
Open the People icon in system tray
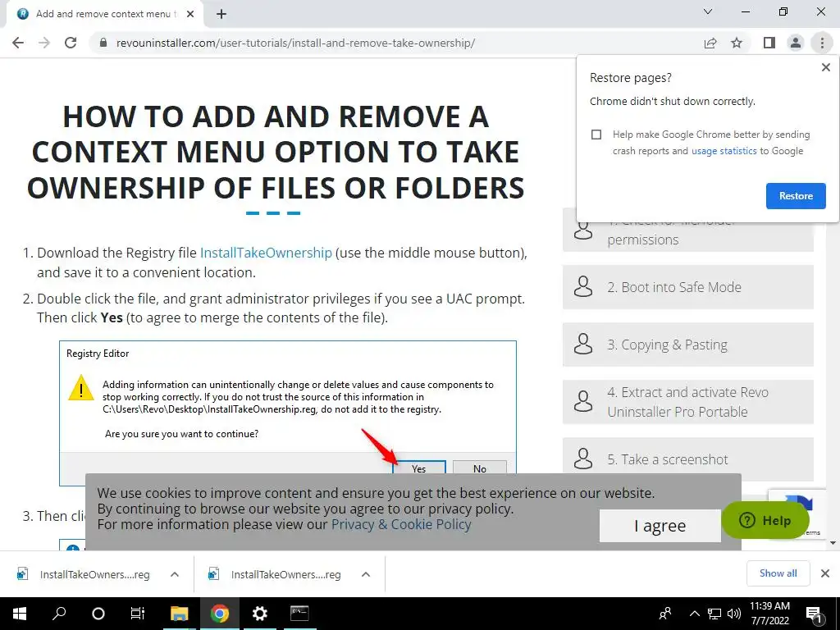click(x=665, y=614)
